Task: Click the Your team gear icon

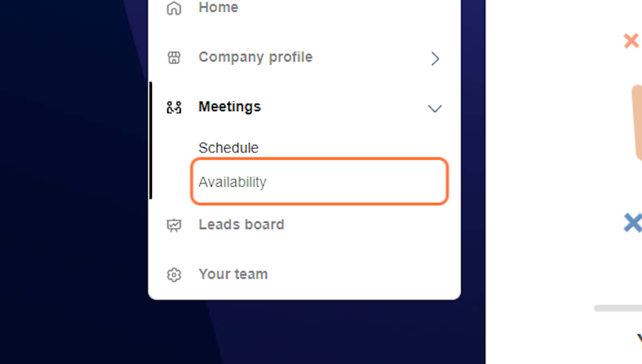Action: tap(173, 275)
